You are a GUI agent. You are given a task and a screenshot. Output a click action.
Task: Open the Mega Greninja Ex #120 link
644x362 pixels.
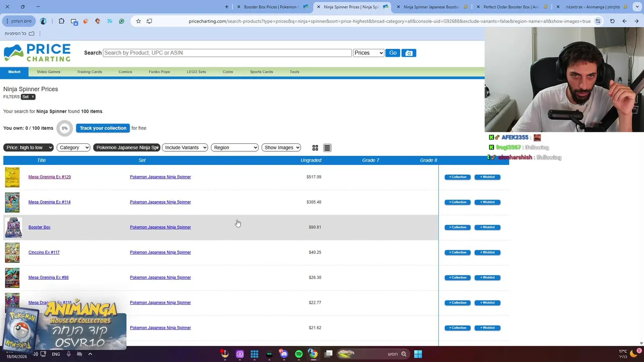point(49,177)
